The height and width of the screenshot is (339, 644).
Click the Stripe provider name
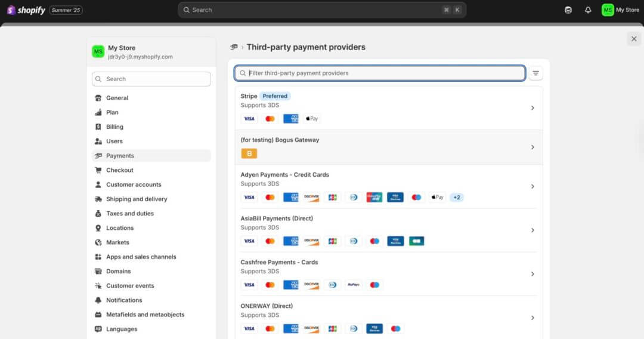(x=249, y=95)
